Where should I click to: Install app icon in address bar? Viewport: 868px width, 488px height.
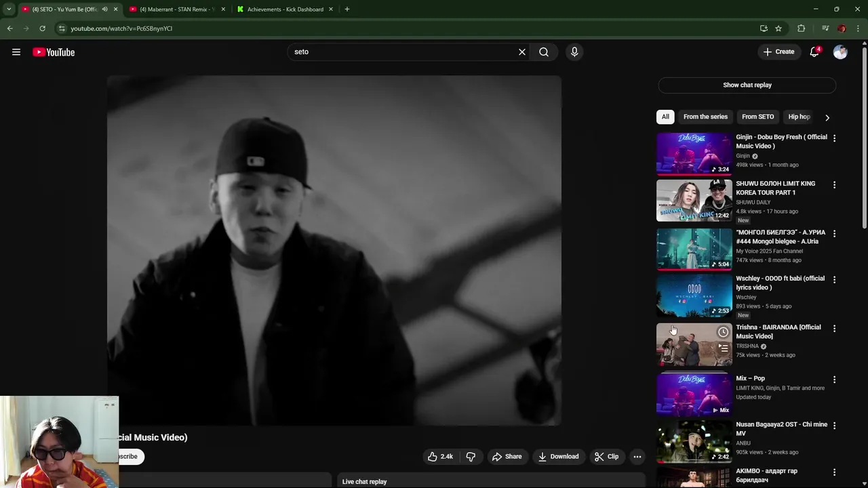[x=764, y=28]
